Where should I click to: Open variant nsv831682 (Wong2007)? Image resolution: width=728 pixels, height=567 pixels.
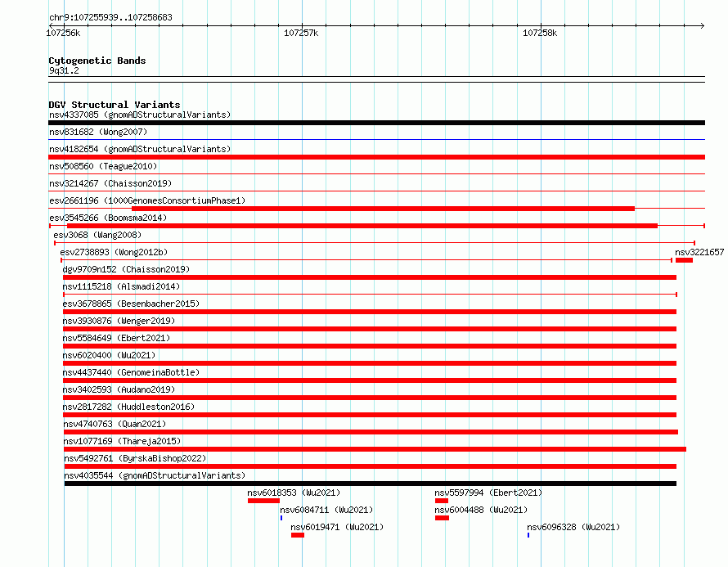(98, 132)
